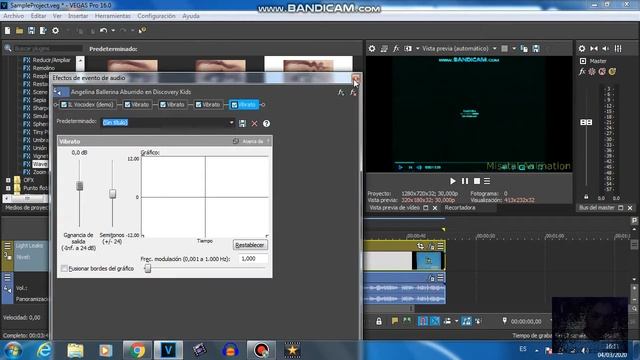Viewport: 640px width, 360px height.
Task: Click the lock icon in timeline toolbar
Action: coord(379,321)
